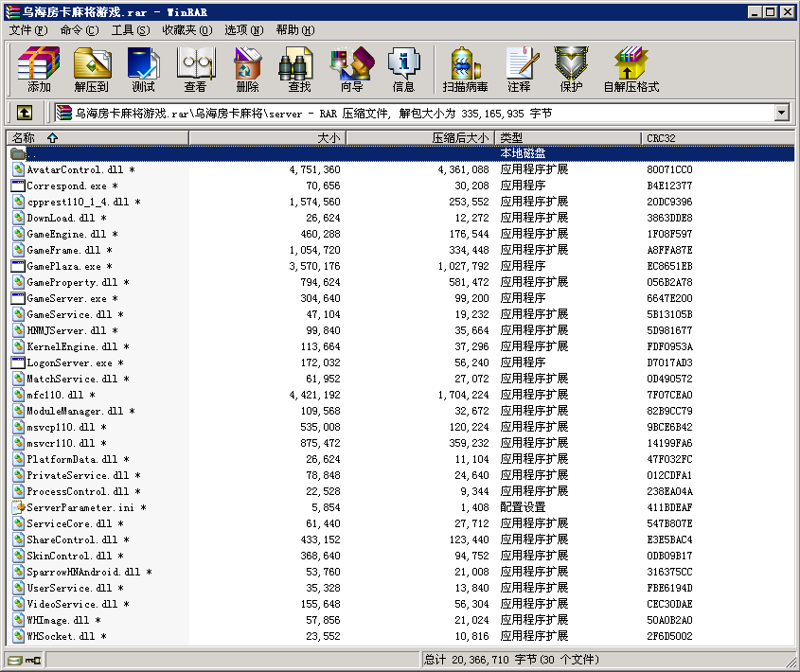Viewport: 800px width, 672px height.
Task: Click the 查看 (View) toolbar icon
Action: pyautogui.click(x=195, y=70)
